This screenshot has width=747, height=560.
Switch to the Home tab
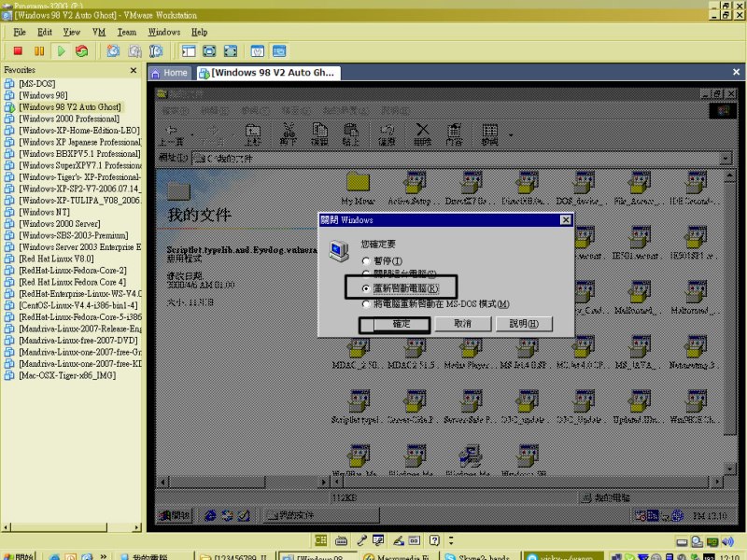pos(170,73)
